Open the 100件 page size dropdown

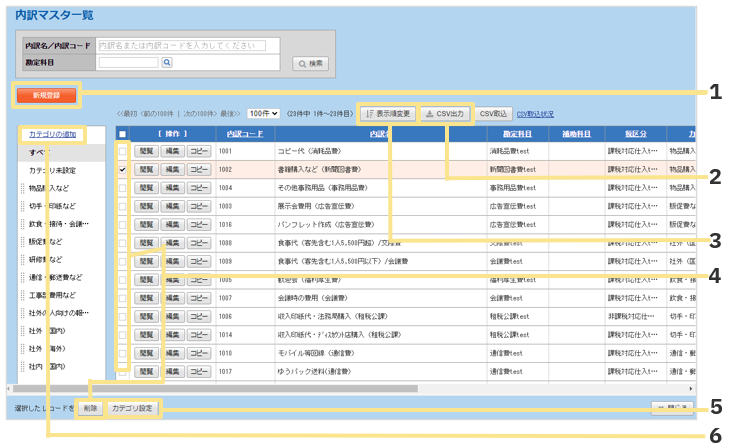tap(264, 114)
